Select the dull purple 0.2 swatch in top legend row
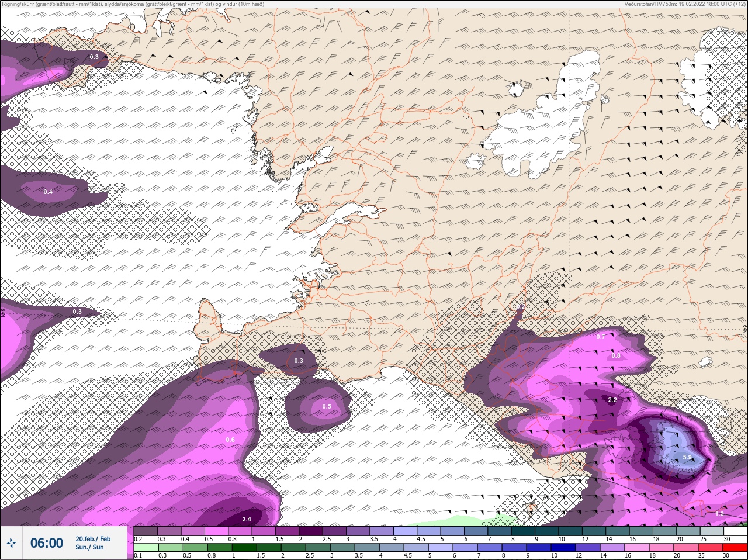Screen dimensions: 748x560 point(146,531)
